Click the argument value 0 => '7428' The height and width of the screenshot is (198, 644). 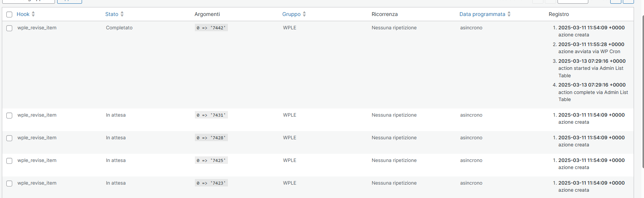tap(211, 138)
